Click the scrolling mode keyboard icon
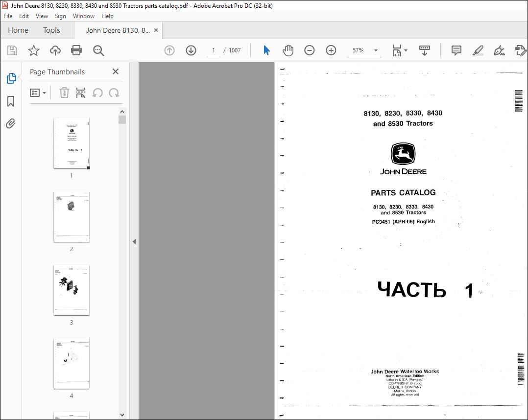The image size is (528, 420). 425,50
